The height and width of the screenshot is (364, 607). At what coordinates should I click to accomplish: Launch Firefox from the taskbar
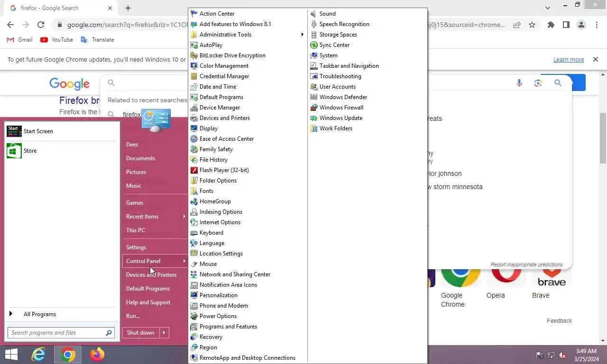point(97,355)
